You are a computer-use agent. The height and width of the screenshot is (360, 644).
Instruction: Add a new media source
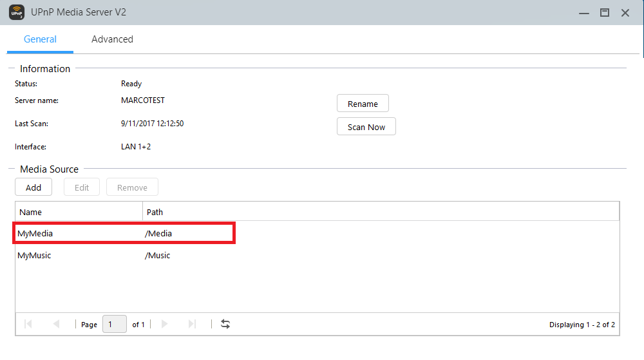click(33, 187)
